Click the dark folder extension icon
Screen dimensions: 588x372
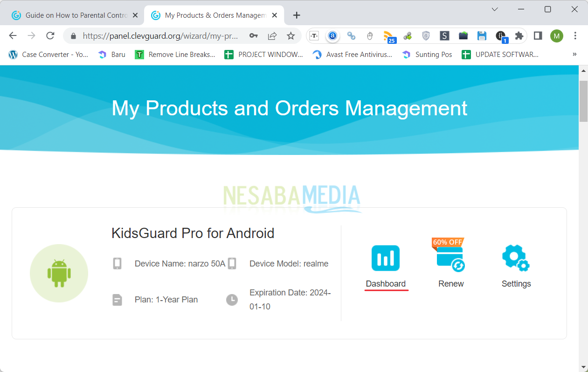click(x=463, y=36)
